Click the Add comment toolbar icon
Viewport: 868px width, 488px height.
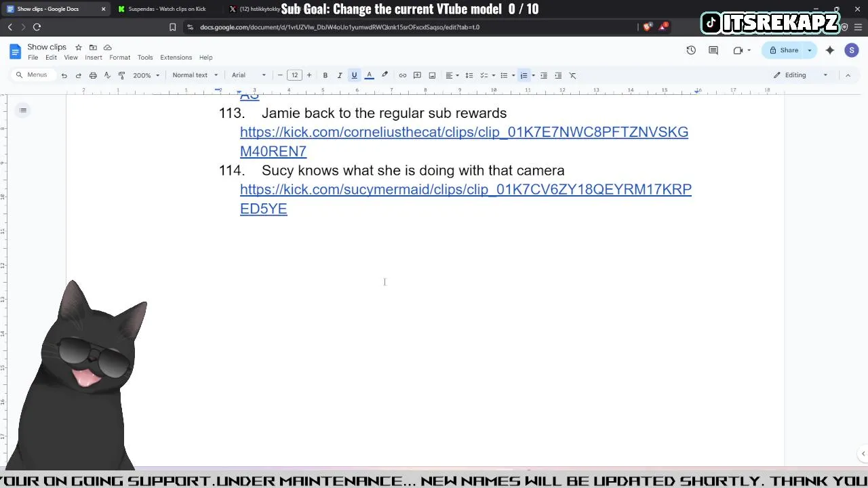417,75
